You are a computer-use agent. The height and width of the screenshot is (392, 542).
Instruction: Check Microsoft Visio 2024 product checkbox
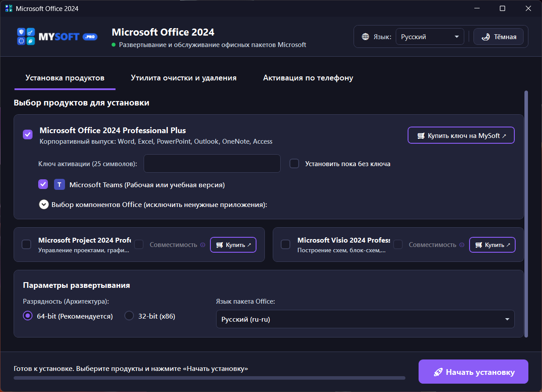click(x=285, y=244)
